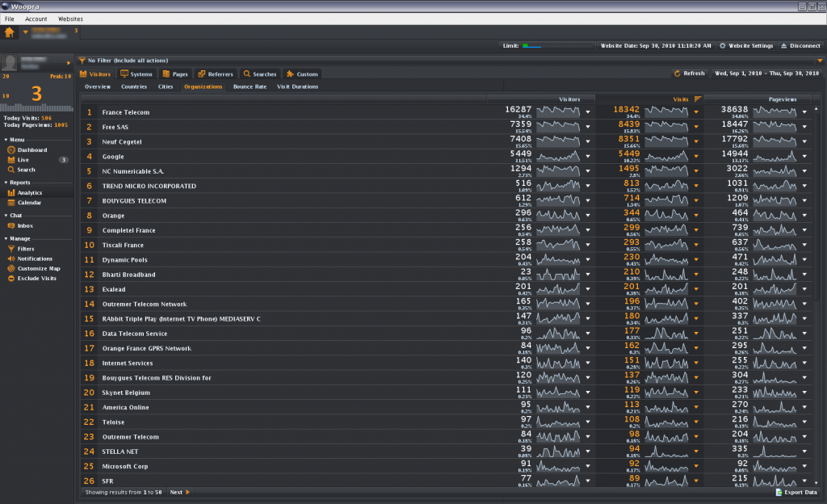The height and width of the screenshot is (504, 827).
Task: Expand the filter bar dropdown arrow at right
Action: 820,61
